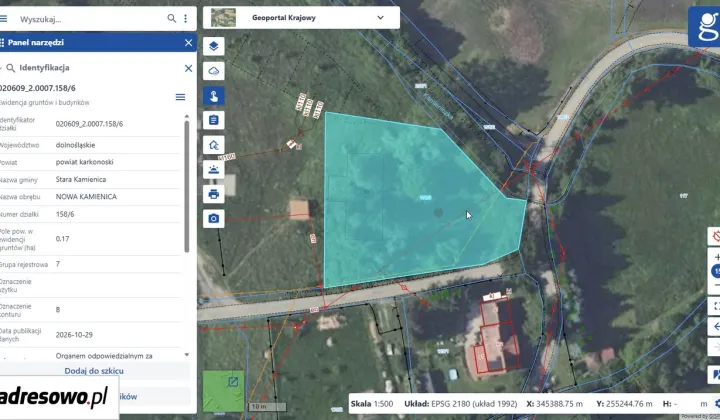Close the Panel narzędzi tools panel

pyautogui.click(x=188, y=43)
